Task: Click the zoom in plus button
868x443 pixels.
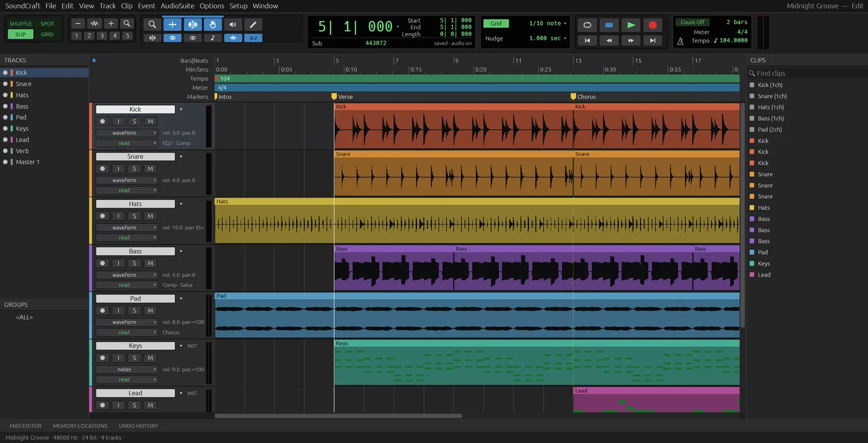Action: click(x=111, y=23)
